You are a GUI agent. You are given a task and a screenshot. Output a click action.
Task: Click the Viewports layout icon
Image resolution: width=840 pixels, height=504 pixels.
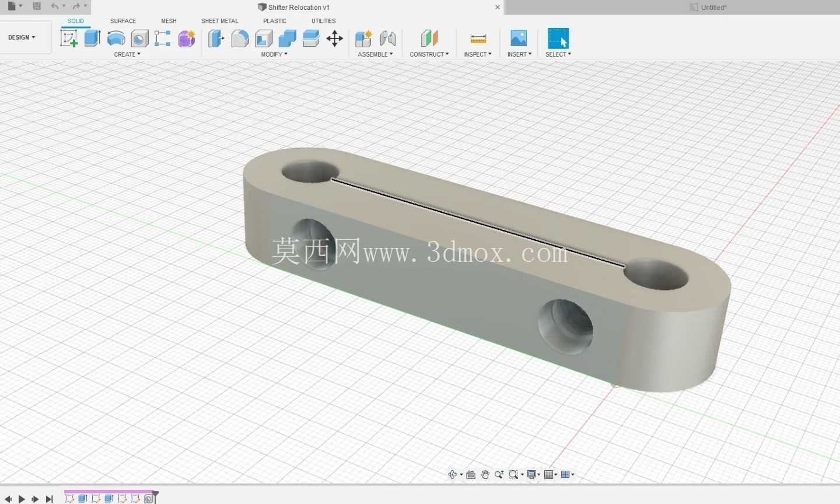565,474
